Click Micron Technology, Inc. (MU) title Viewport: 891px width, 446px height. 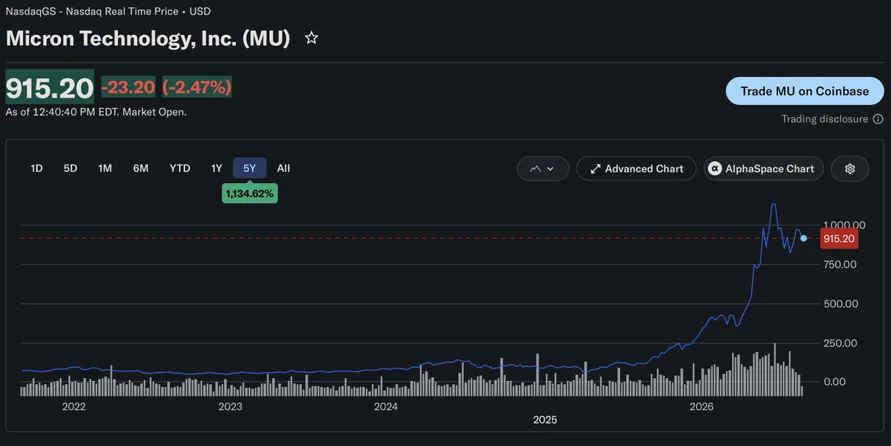point(148,38)
